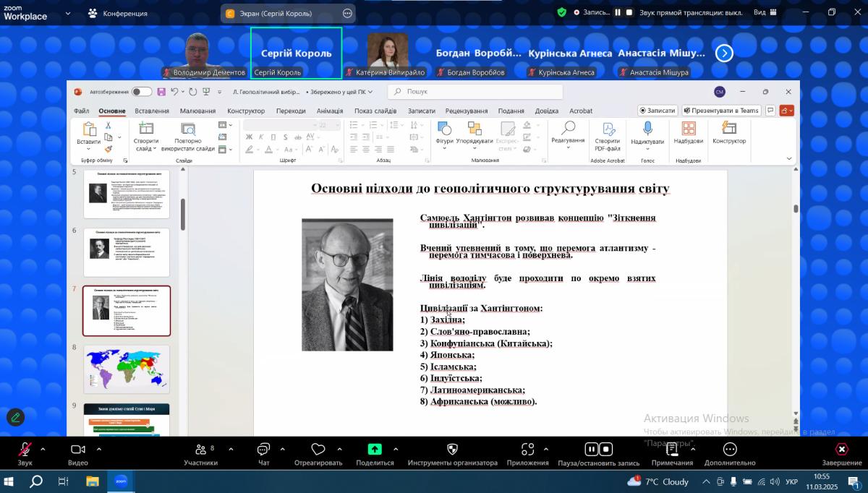
Task: Select slide 8 world map thumbnail
Action: [x=127, y=369]
